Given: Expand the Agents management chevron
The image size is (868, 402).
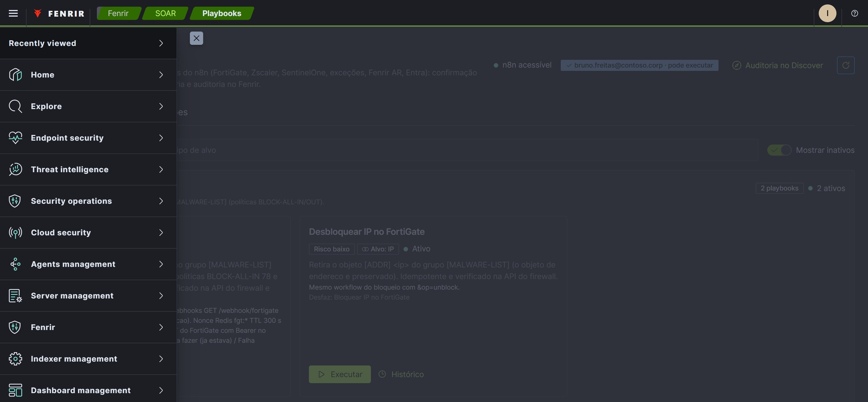Looking at the screenshot, I should click(x=161, y=264).
